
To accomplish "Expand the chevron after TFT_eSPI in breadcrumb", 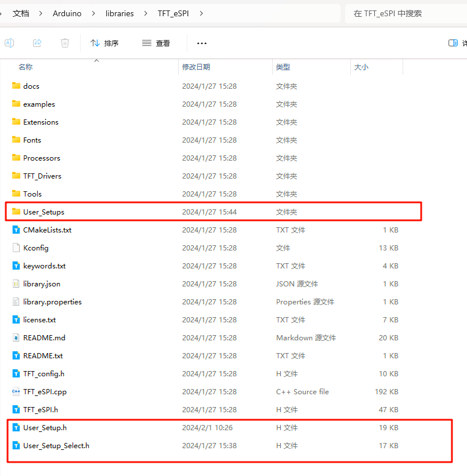I will coord(201,13).
